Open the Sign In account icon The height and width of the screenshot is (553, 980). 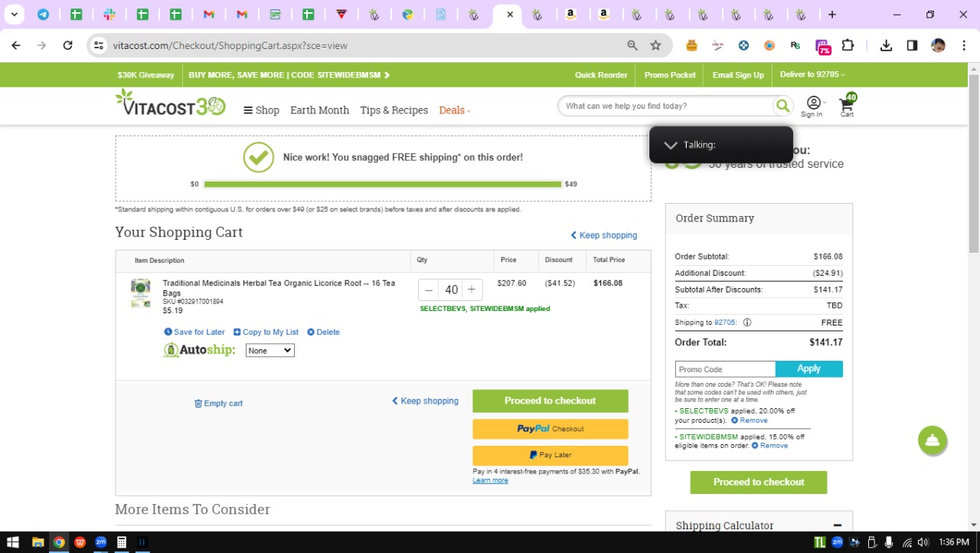coord(812,106)
